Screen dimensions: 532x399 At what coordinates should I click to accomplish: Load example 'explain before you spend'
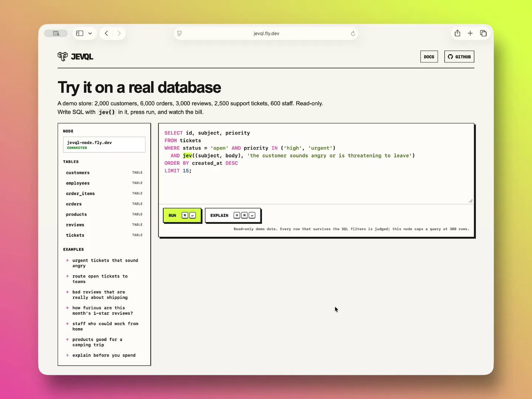coord(104,355)
